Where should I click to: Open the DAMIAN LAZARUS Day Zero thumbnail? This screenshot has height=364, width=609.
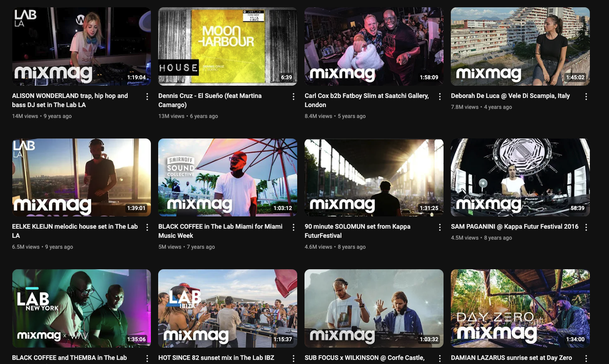520,308
